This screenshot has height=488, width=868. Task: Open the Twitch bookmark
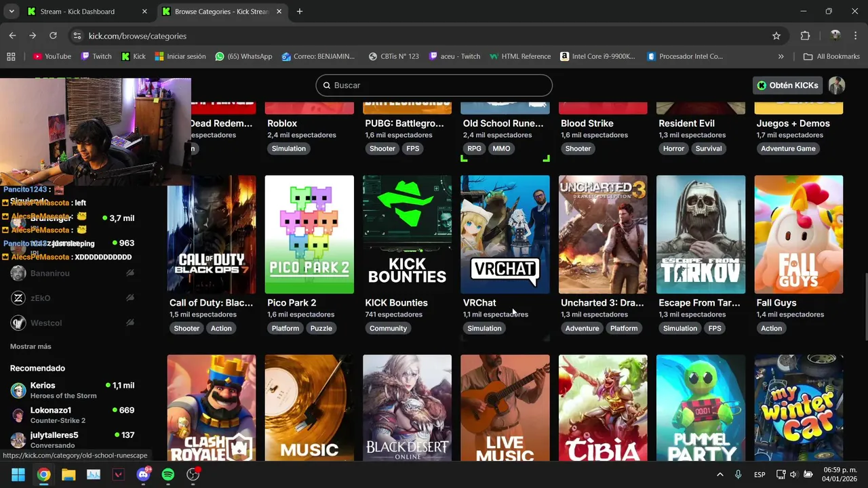click(x=96, y=56)
